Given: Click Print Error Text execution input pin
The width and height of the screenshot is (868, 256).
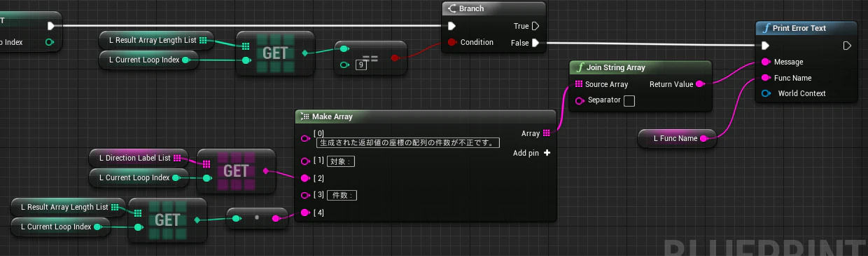Looking at the screenshot, I should [765, 46].
